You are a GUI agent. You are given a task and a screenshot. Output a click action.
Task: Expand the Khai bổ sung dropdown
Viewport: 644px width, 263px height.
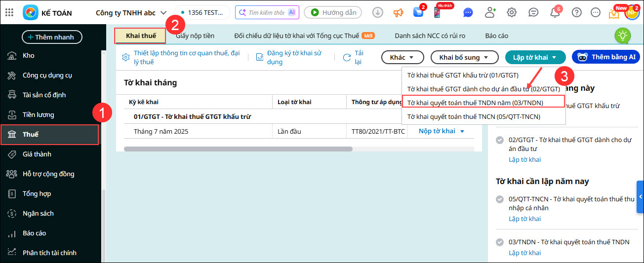(x=464, y=57)
